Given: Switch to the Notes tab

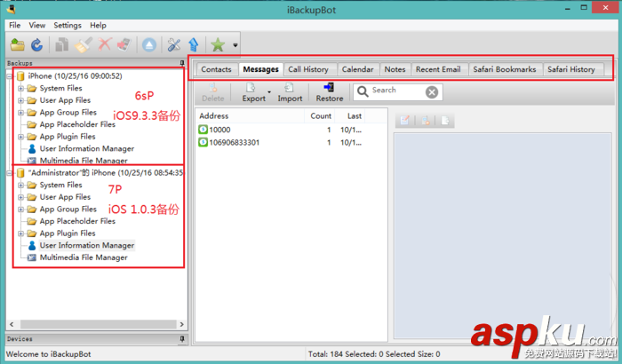Looking at the screenshot, I should tap(395, 69).
